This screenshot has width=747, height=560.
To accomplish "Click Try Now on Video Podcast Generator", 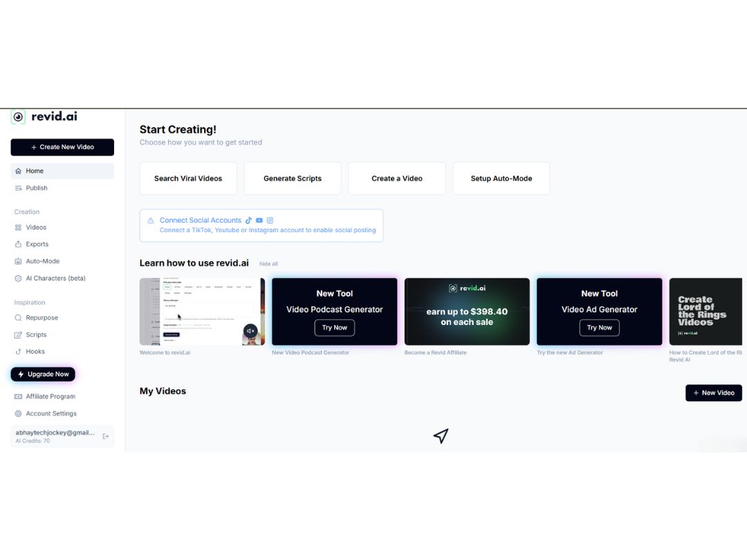I will (x=335, y=328).
